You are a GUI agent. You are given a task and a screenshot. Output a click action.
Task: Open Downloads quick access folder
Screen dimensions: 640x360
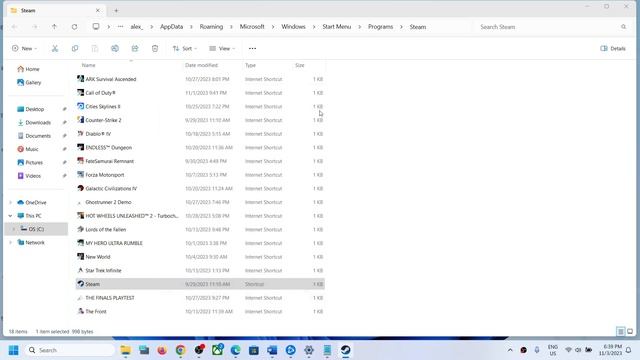point(34,122)
